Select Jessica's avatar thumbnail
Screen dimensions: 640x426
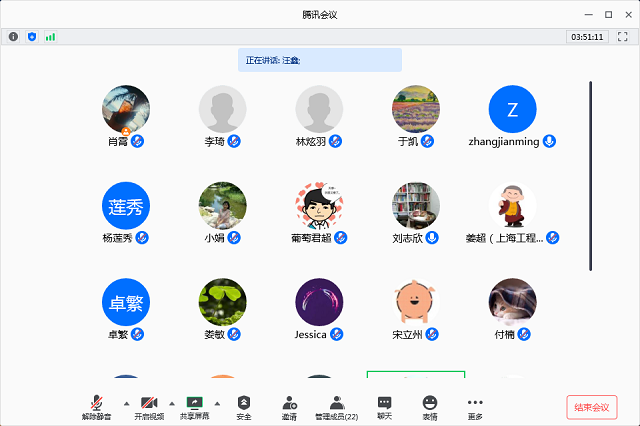(x=319, y=301)
